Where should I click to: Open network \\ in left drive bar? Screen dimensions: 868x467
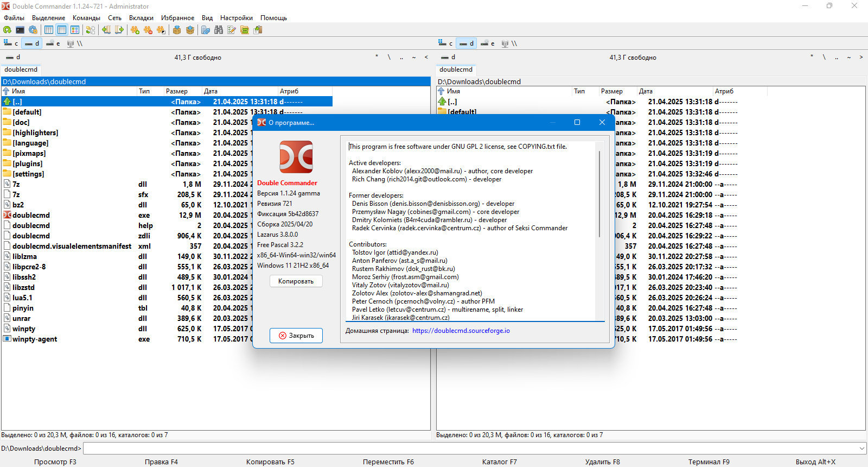point(75,43)
